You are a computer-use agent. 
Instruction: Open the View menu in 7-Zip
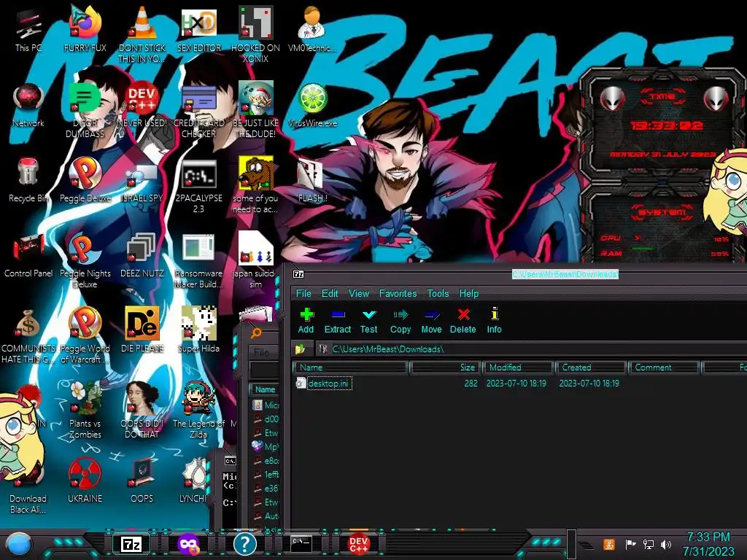click(359, 293)
